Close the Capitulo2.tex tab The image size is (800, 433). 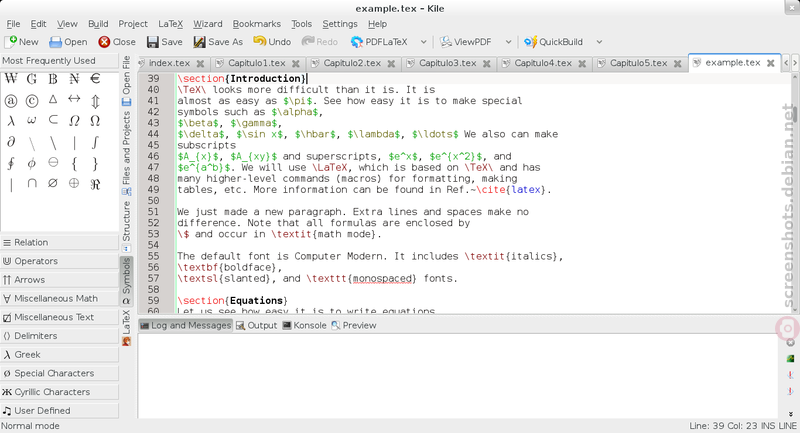point(391,64)
